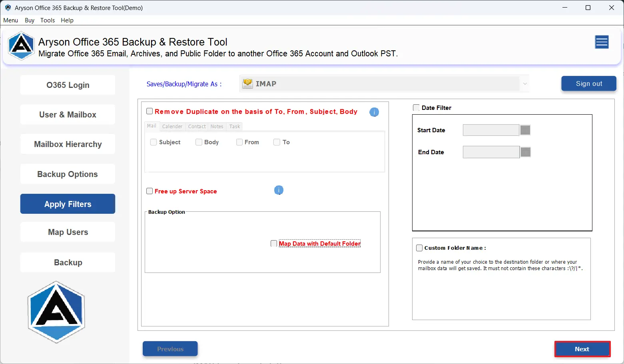Viewport: 624px width, 364px height.
Task: Tick the From checkbox
Action: (x=239, y=142)
